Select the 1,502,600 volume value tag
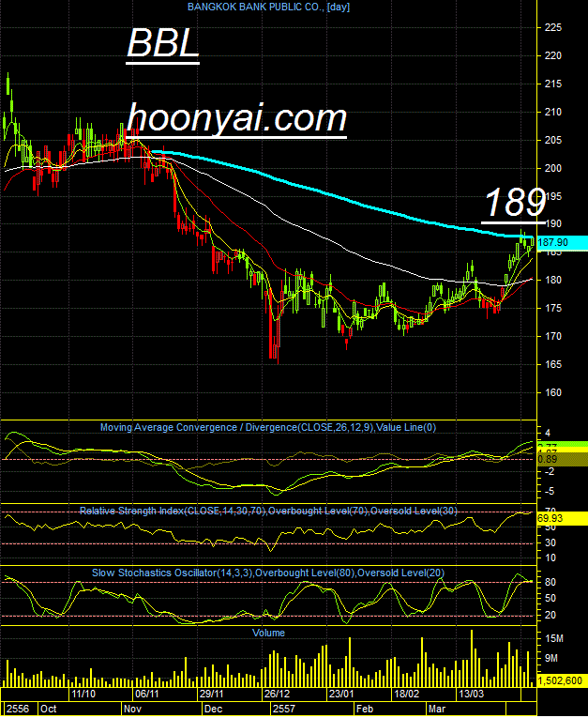Screen dimensions: 588x718 (x=562, y=680)
